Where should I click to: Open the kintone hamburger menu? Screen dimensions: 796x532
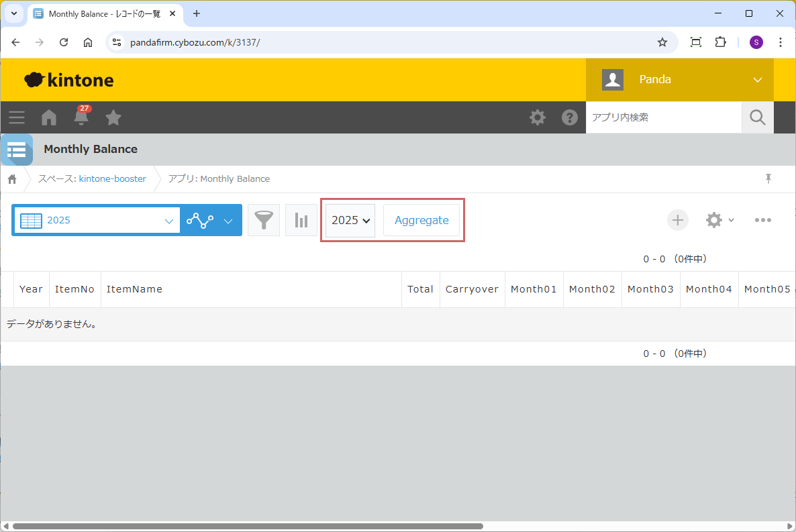[17, 117]
